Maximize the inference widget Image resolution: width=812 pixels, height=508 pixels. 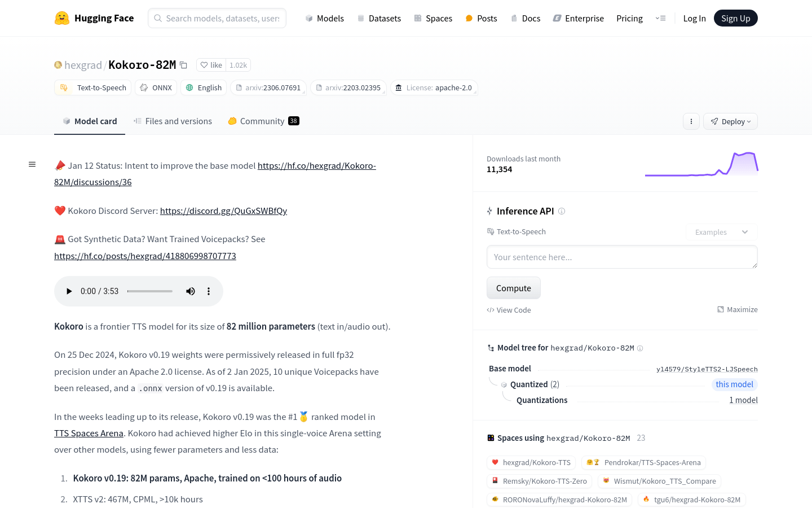click(737, 309)
